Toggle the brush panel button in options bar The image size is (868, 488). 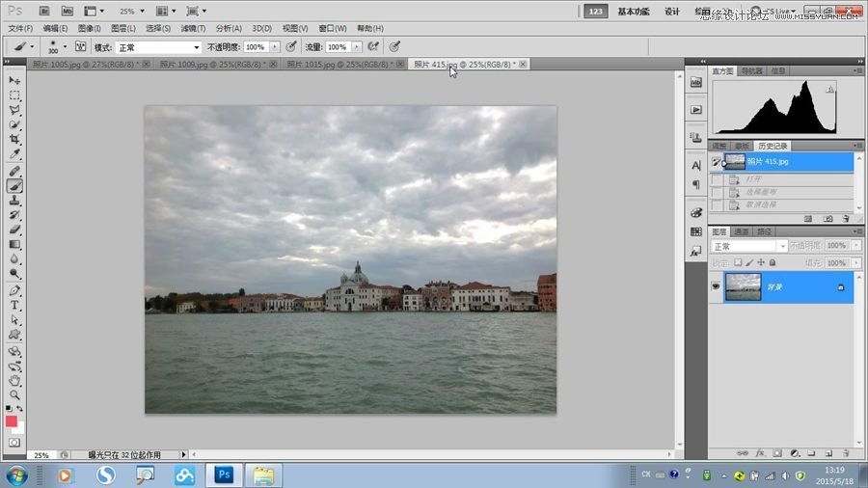(x=80, y=46)
